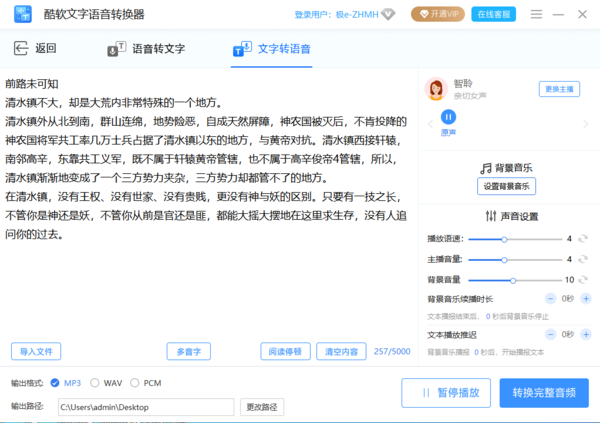Image resolution: width=600 pixels, height=423 pixels.
Task: Select MP3 output format
Action: click(x=55, y=383)
